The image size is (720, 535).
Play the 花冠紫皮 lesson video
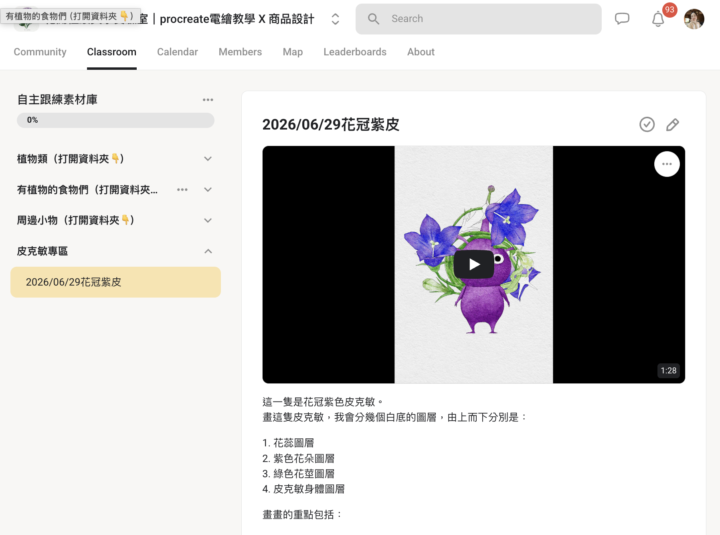[x=474, y=265]
